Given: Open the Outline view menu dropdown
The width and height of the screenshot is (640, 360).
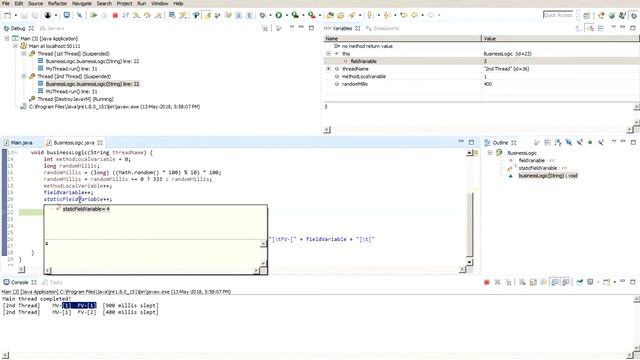Looking at the screenshot, I should point(614,142).
